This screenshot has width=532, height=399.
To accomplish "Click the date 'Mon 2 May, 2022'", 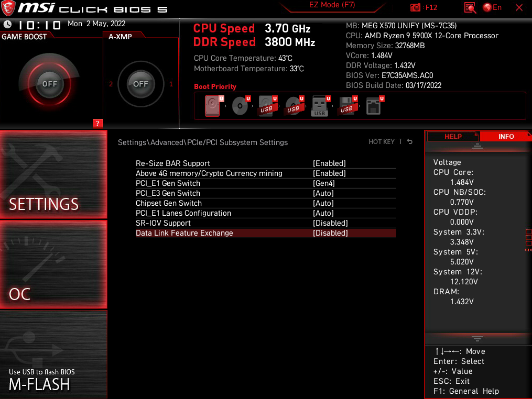I will click(x=96, y=24).
